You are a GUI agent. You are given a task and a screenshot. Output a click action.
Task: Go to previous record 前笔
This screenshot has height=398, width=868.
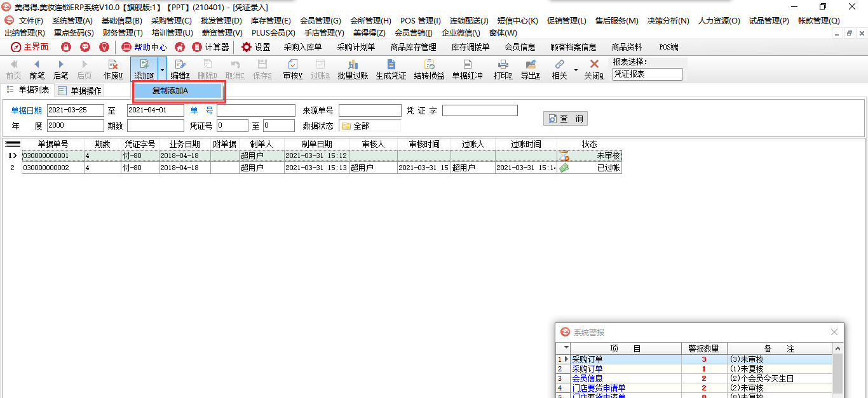37,69
